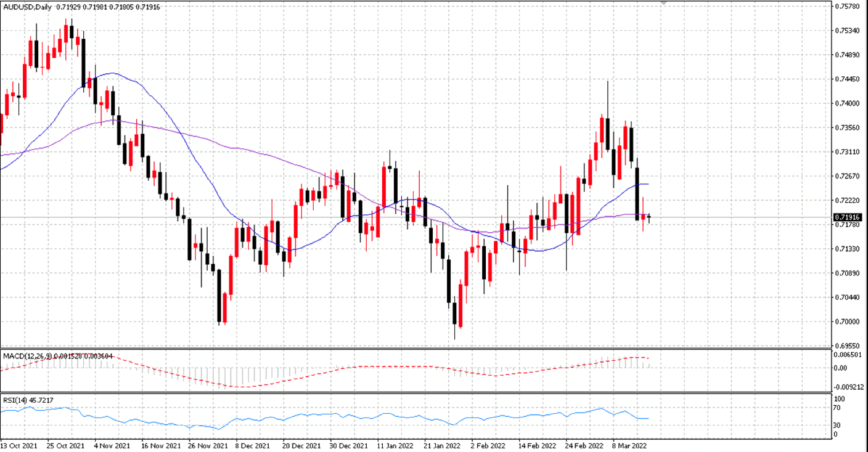Select the highlighted current price label 0.71916

[848, 217]
